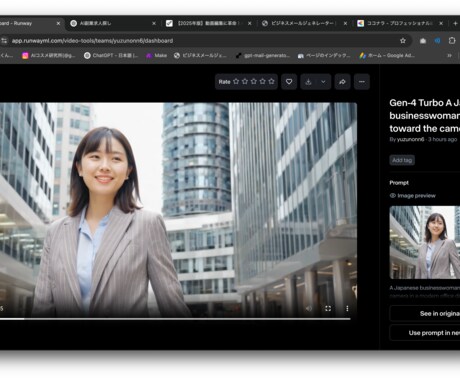Rate the video five stars
Viewport: 460px width, 380px height.
271,81
